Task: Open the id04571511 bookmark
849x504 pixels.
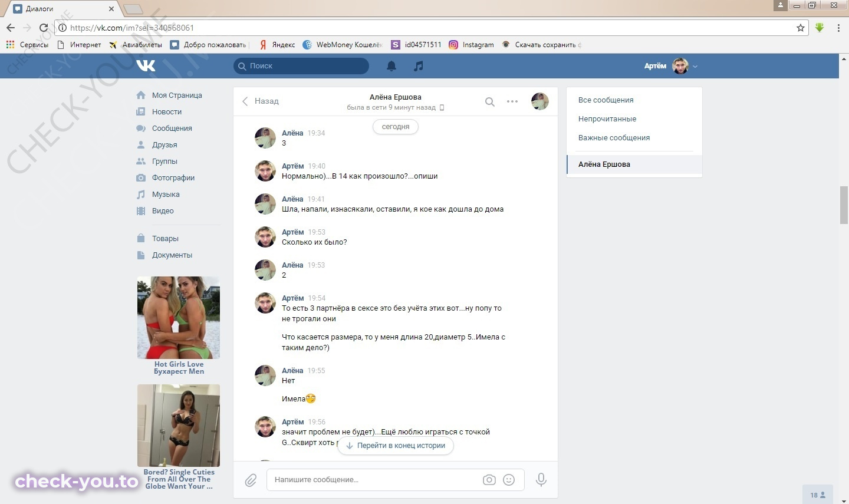Action: [416, 44]
